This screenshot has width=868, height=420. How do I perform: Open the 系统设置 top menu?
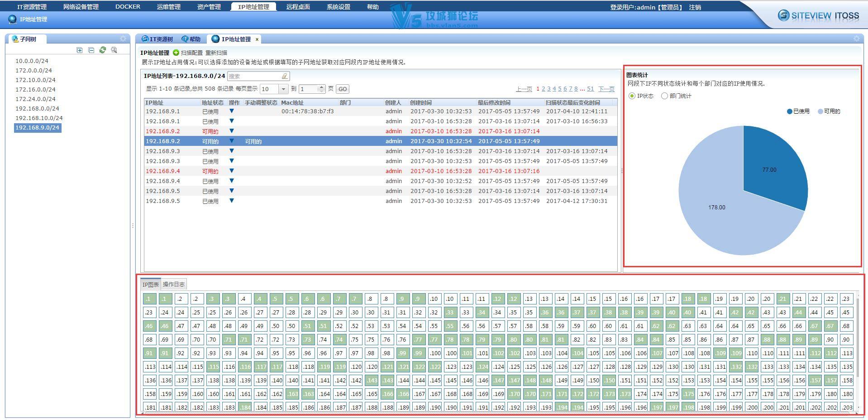click(x=339, y=7)
